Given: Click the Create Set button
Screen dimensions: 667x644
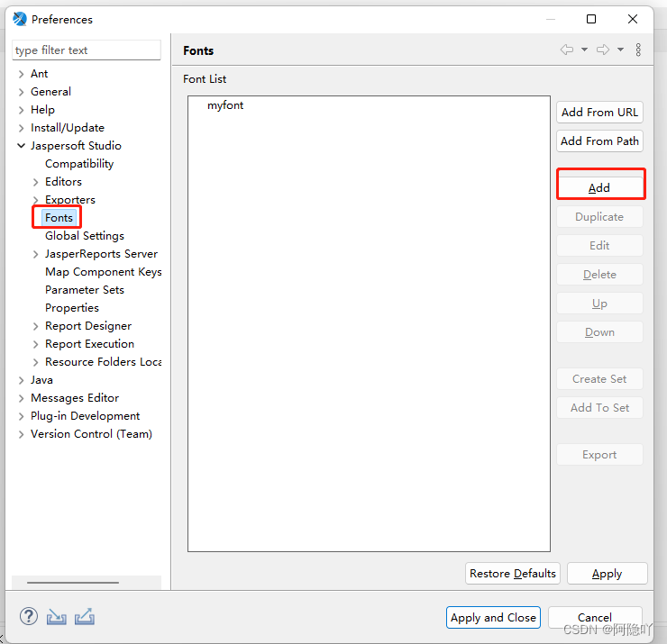Looking at the screenshot, I should click(599, 379).
